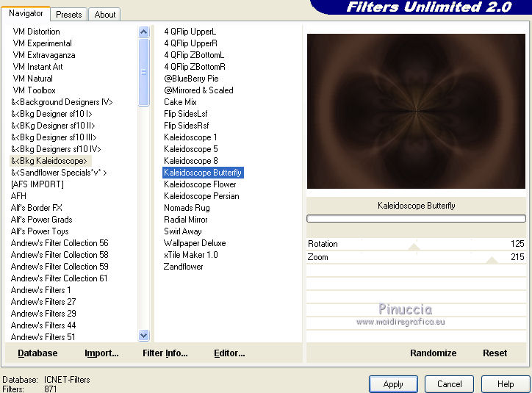Open the About tab
This screenshot has width=532, height=393.
(105, 15)
